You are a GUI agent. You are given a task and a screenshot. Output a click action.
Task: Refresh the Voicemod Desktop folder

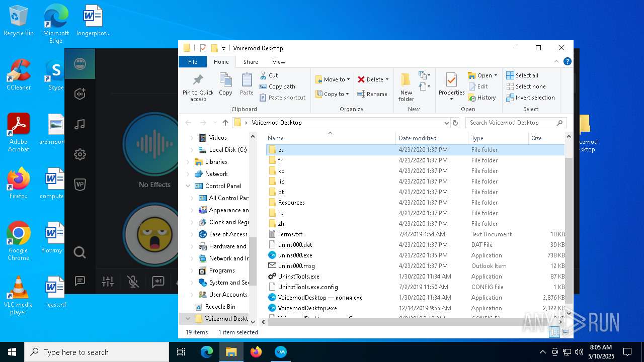[x=455, y=123]
